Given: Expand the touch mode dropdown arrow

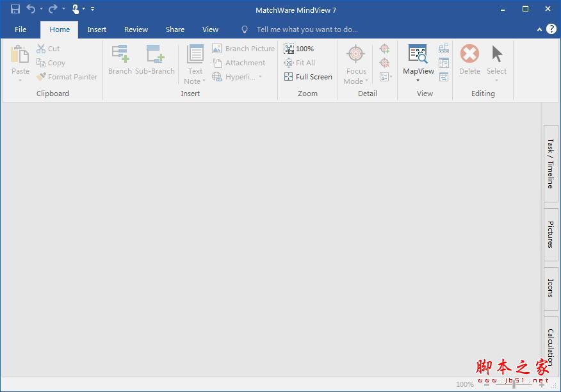Looking at the screenshot, I should click(84, 8).
